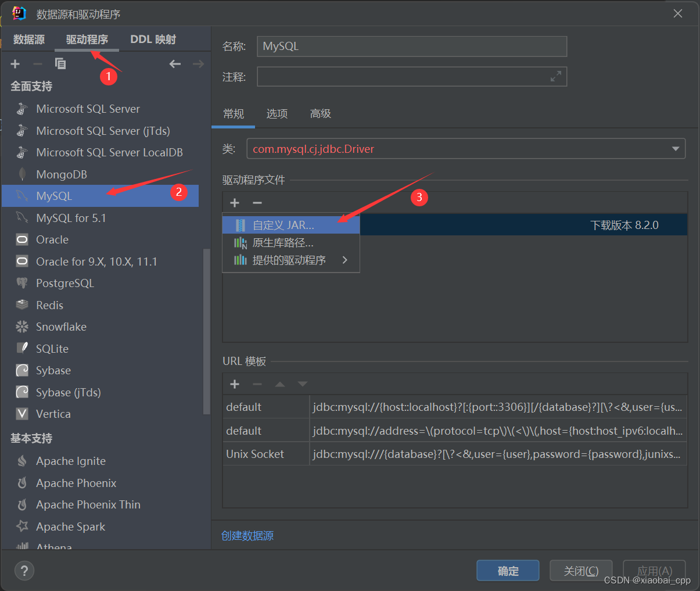The image size is (700, 591).
Task: Click the Vertica driver icon
Action: coord(22,414)
